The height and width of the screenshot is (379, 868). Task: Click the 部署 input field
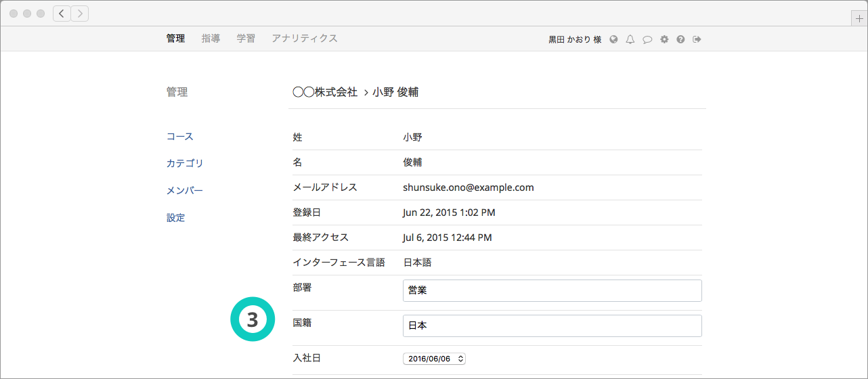tap(552, 290)
